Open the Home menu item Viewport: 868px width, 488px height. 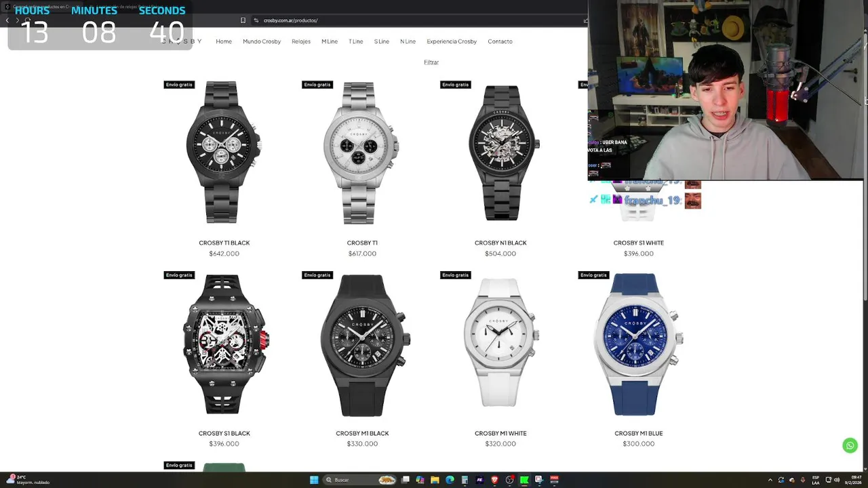tap(224, 41)
